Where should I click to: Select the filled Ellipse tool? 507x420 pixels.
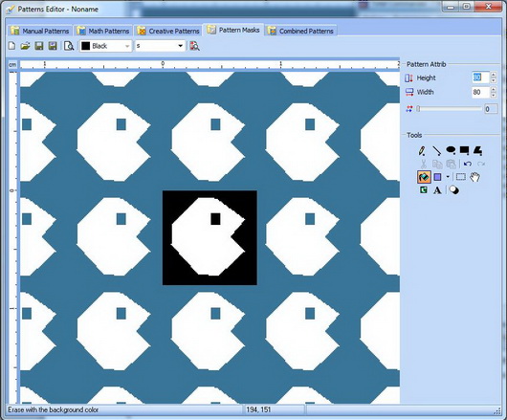[x=451, y=150]
